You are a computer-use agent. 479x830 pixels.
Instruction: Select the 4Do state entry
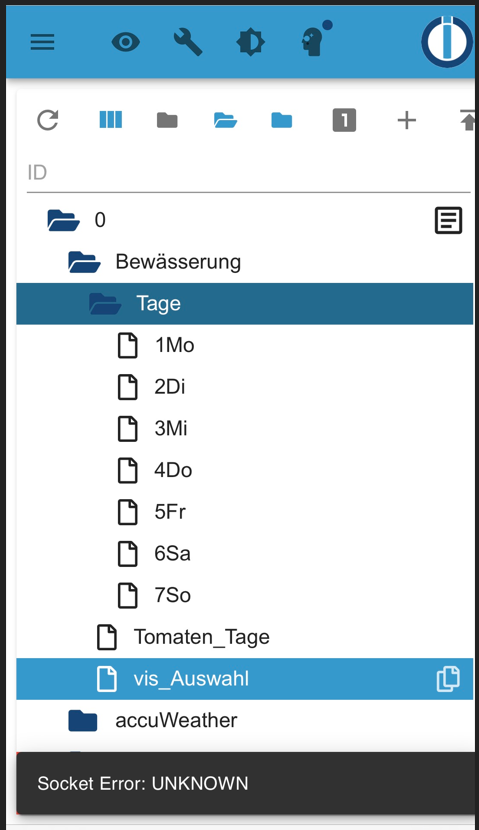click(x=245, y=470)
